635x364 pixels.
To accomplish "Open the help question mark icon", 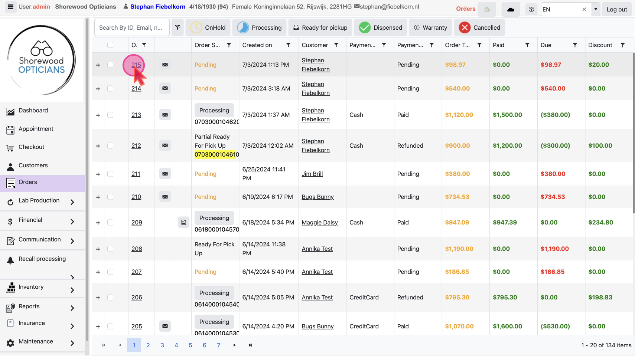I will (531, 9).
